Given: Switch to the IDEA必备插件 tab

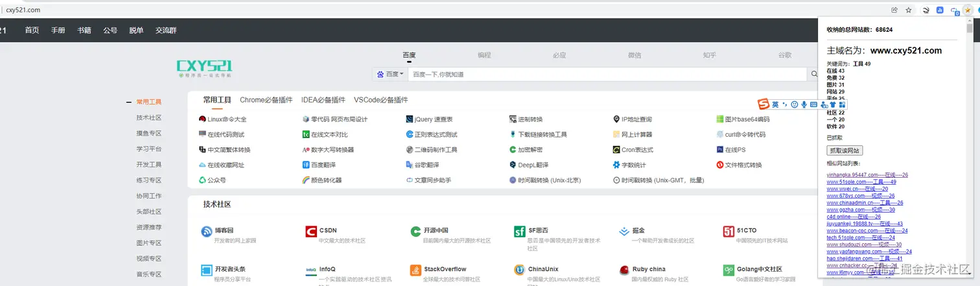Looking at the screenshot, I should pyautogui.click(x=323, y=100).
